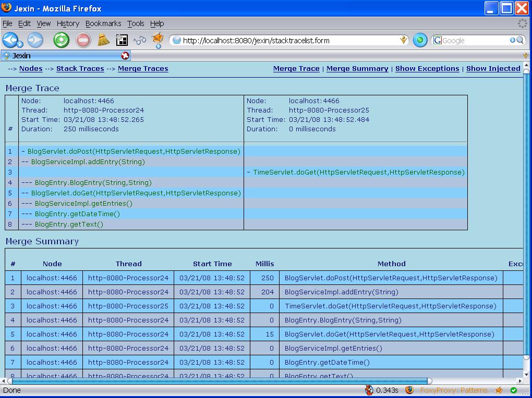532x398 pixels.
Task: Go forward with the Forward arrow button
Action: 35,40
